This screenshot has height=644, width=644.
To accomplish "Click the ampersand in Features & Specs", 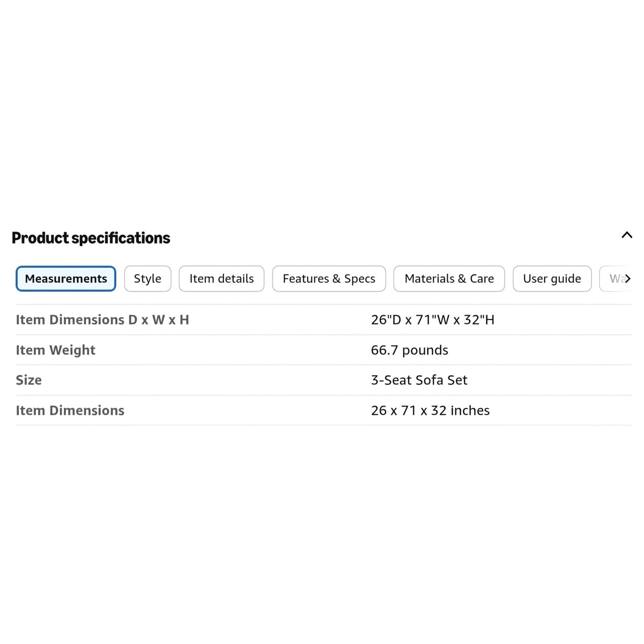I will click(336, 279).
